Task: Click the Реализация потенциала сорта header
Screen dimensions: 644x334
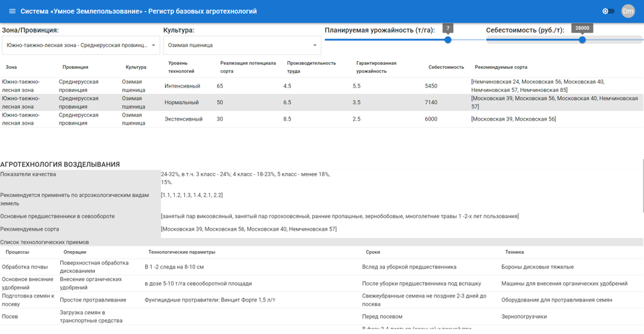Action: click(248, 67)
